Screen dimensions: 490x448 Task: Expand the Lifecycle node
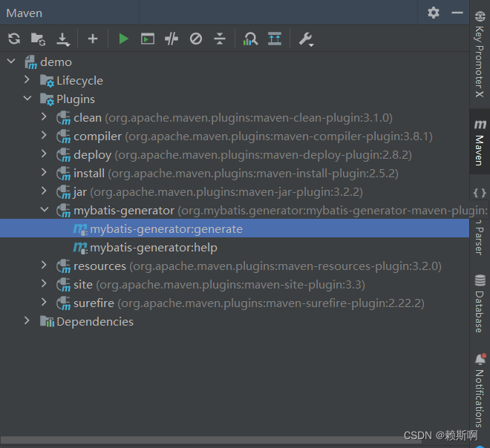(x=27, y=80)
